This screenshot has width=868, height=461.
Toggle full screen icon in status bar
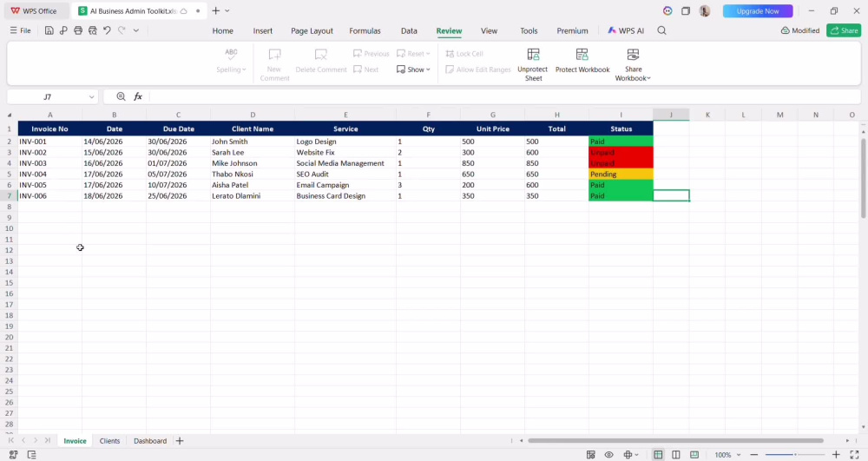(854, 455)
